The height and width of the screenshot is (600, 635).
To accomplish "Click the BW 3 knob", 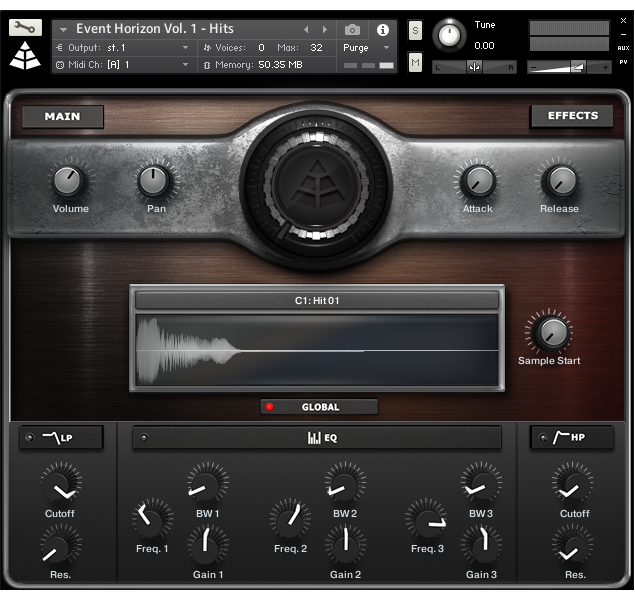I will pyautogui.click(x=481, y=483).
